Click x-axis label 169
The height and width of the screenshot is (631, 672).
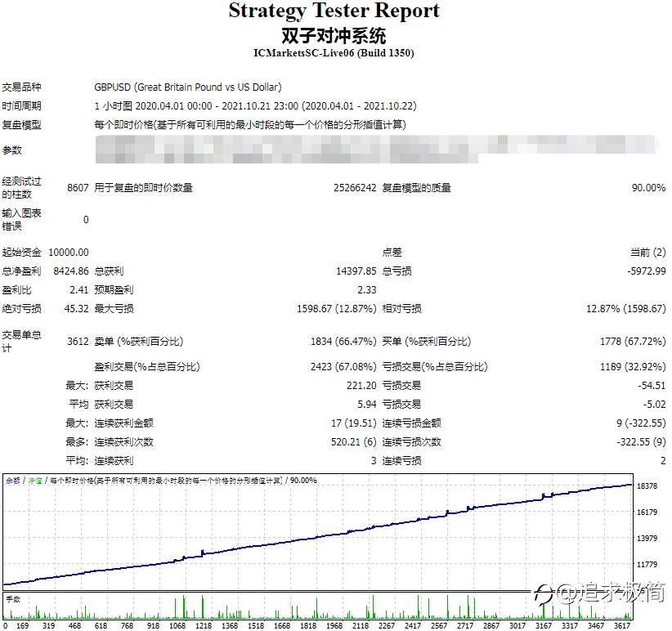pyautogui.click(x=22, y=625)
